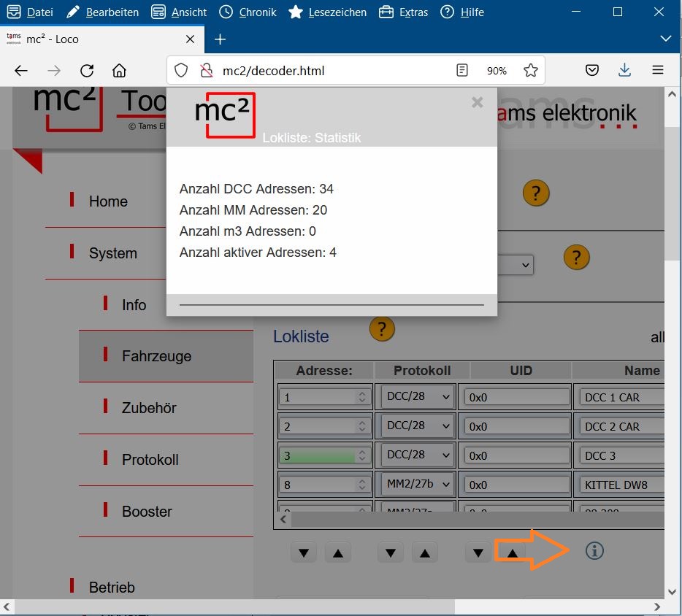Screen dimensions: 682x616
Task: Open dropdown beside popup right edge
Action: 516,265
